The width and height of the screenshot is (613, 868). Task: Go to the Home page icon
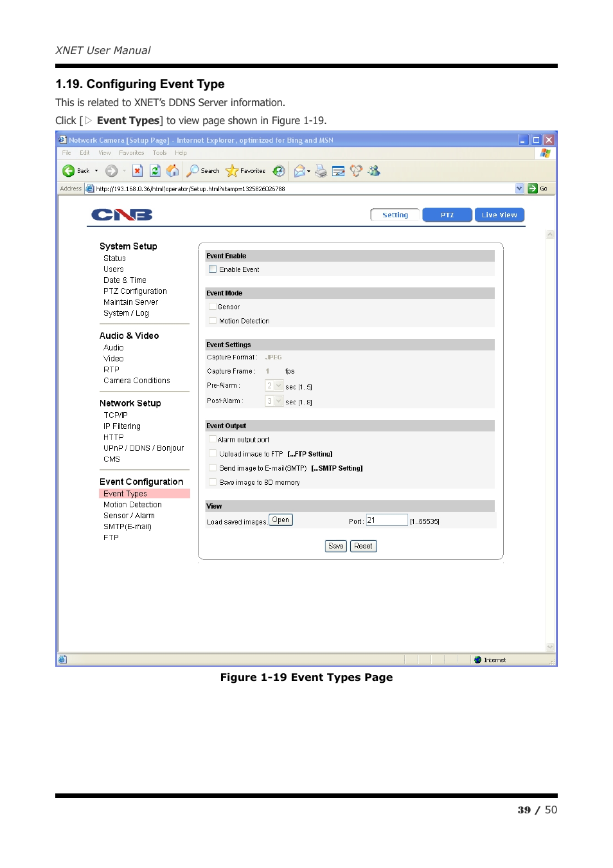tap(172, 170)
